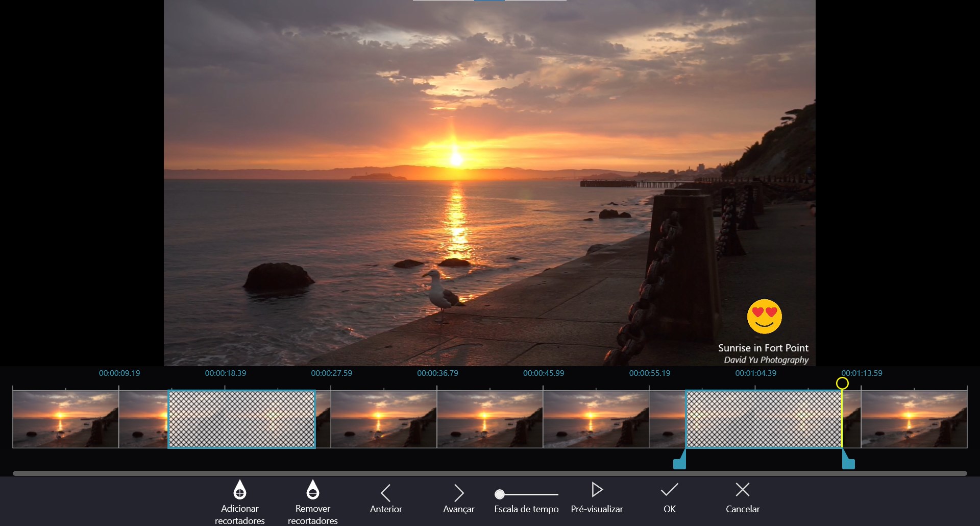Click the first timeline thumbnail frame

65,419
